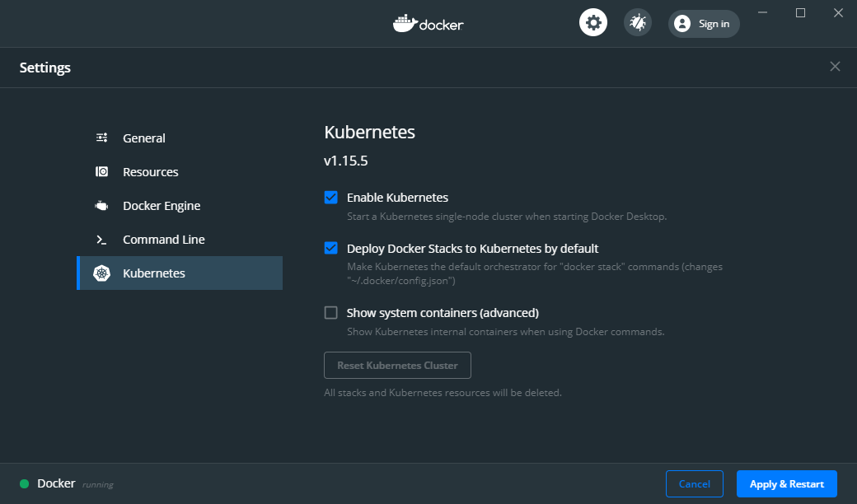Switch to the Resources settings tab
The height and width of the screenshot is (504, 857).
point(180,172)
